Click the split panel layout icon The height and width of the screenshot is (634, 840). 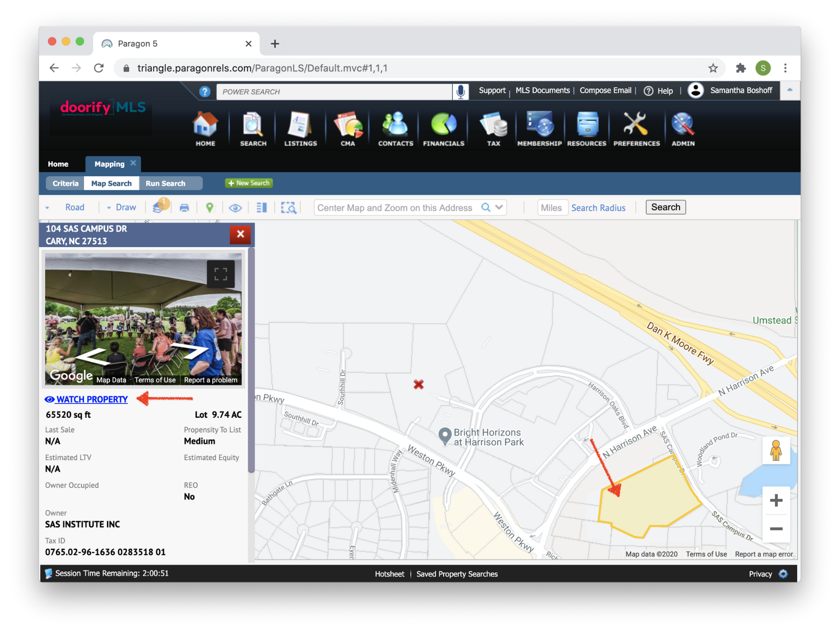pos(262,207)
